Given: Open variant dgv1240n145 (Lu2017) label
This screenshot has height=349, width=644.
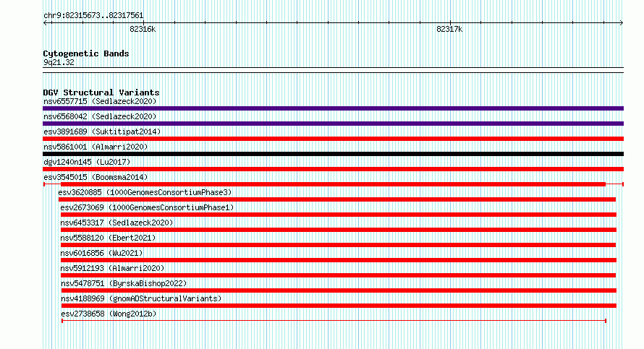Looking at the screenshot, I should (x=87, y=162).
